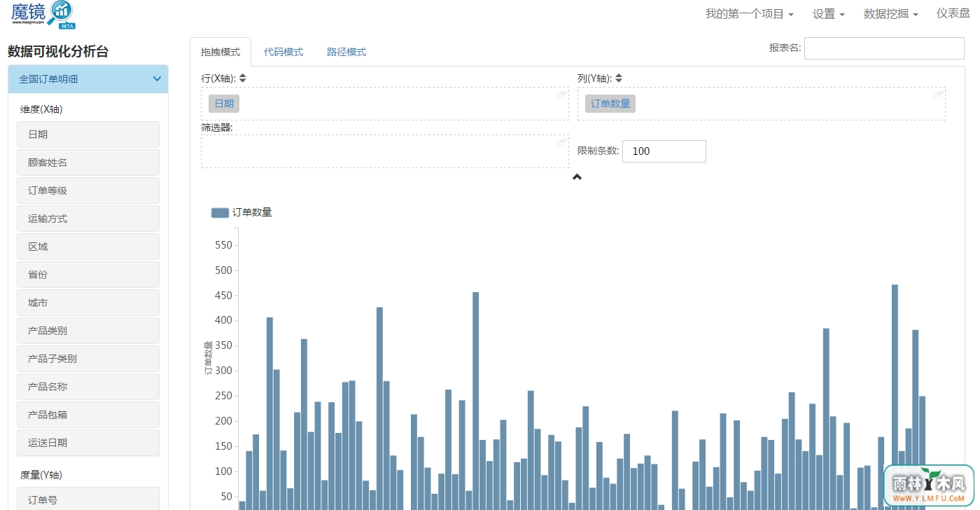This screenshot has width=980, height=510.
Task: Select the 日期 tag in X轴 row
Action: click(x=224, y=104)
